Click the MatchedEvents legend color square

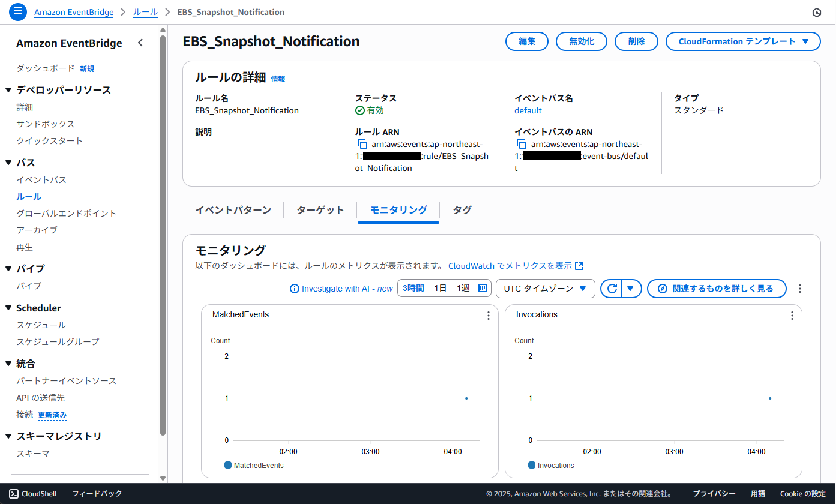click(x=228, y=465)
